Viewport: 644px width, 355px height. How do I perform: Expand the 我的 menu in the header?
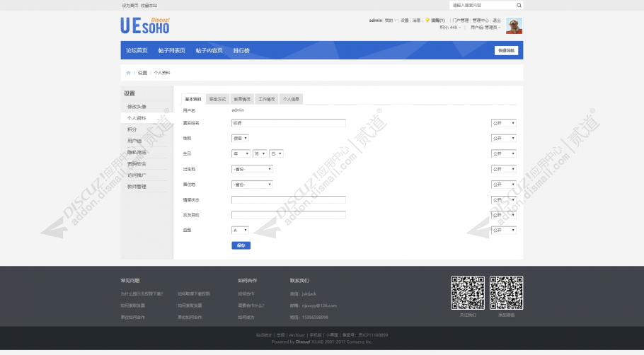pyautogui.click(x=390, y=20)
